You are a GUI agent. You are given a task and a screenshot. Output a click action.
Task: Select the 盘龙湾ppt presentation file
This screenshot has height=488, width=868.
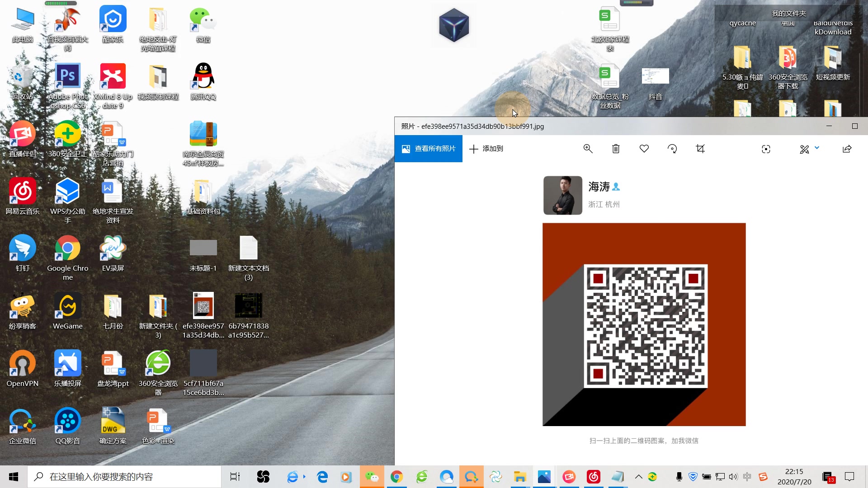point(113,368)
